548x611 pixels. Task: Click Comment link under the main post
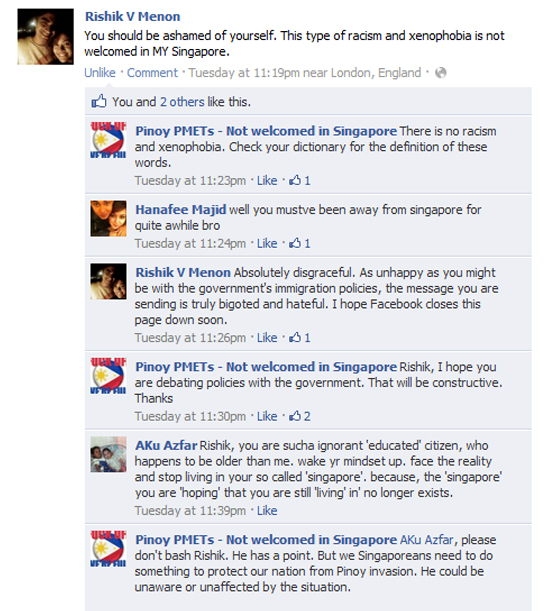pyautogui.click(x=152, y=73)
